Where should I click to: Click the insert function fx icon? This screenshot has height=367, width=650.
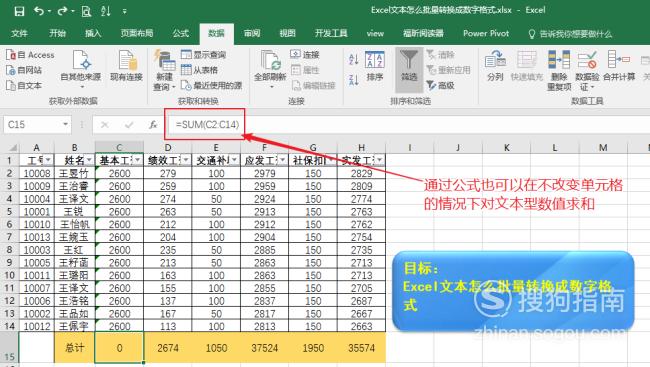coord(153,124)
